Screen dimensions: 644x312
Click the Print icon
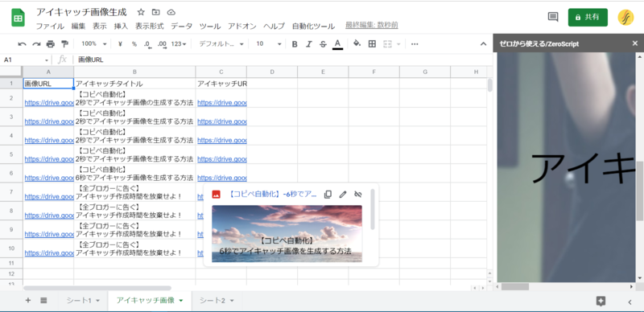tap(51, 44)
